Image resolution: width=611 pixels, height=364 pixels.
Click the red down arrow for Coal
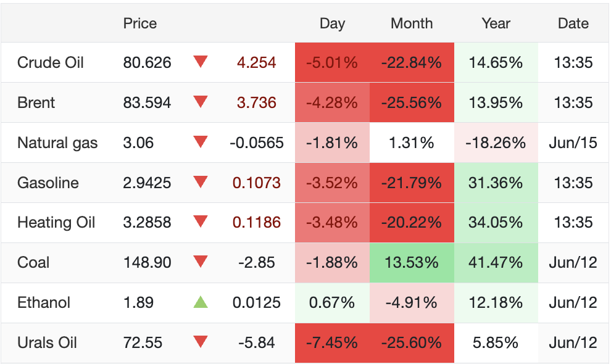click(x=201, y=262)
